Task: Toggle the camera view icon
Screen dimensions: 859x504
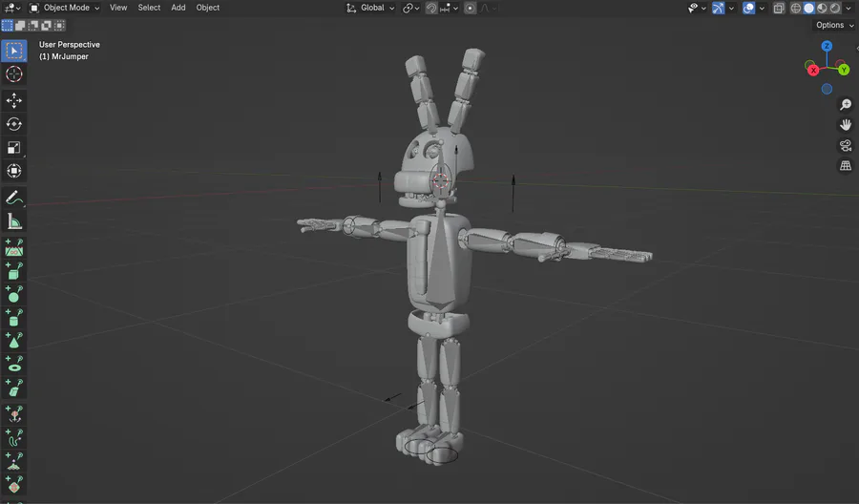Action: click(846, 145)
